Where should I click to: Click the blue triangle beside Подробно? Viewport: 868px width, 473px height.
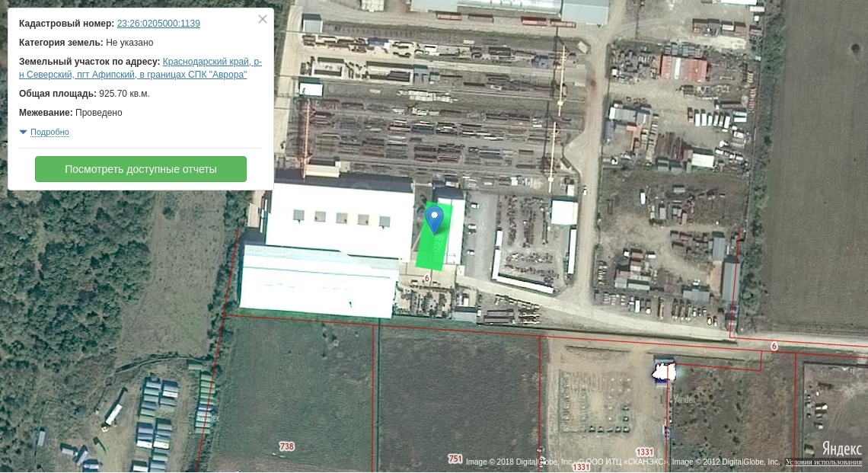23,133
